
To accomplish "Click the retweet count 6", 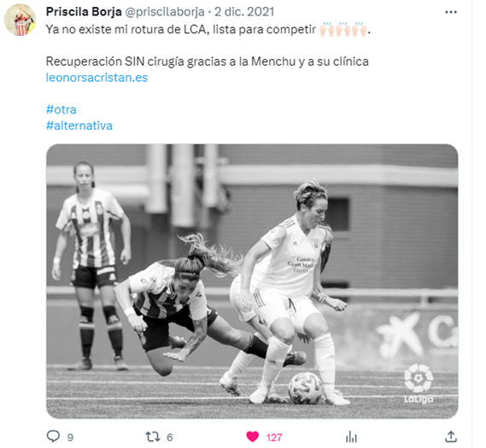I will click(x=169, y=438).
